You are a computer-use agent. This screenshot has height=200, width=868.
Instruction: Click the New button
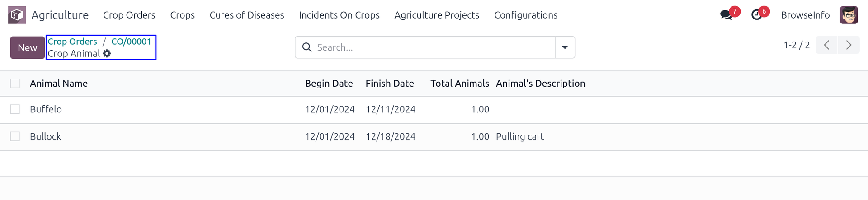tap(27, 47)
